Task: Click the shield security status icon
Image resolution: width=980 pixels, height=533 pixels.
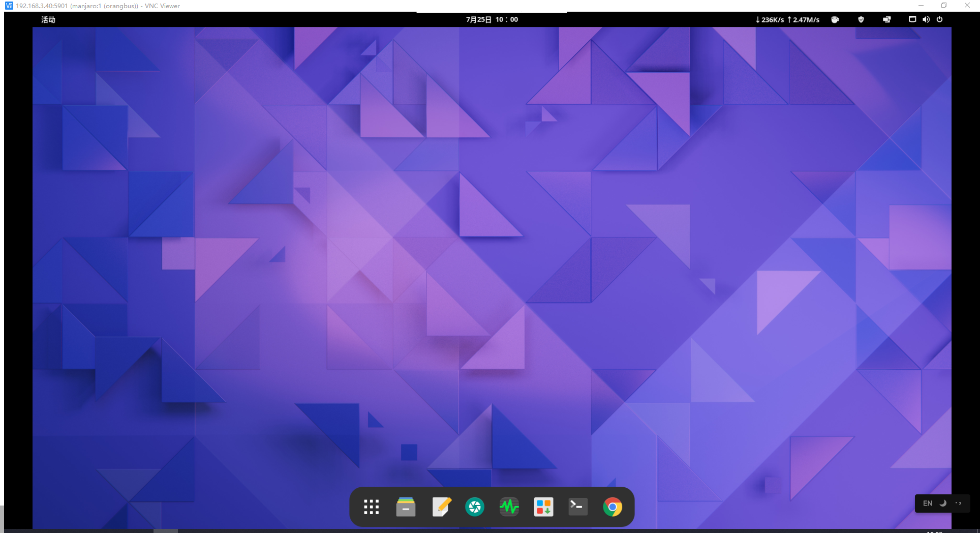Action: point(861,20)
